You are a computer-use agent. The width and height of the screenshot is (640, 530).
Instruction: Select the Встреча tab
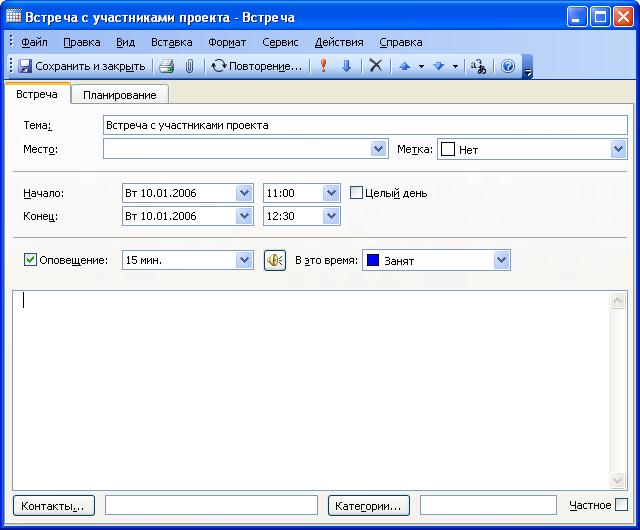[x=37, y=94]
